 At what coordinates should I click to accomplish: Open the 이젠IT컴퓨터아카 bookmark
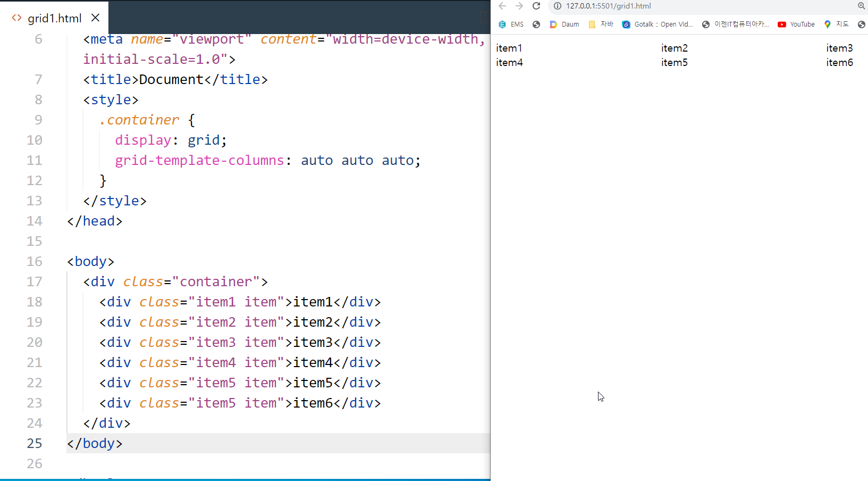[x=736, y=24]
